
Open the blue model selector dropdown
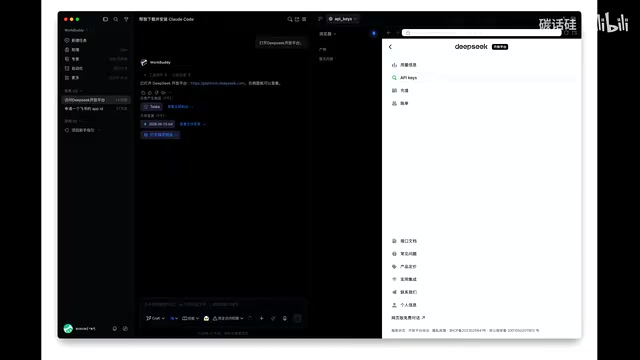(x=174, y=318)
